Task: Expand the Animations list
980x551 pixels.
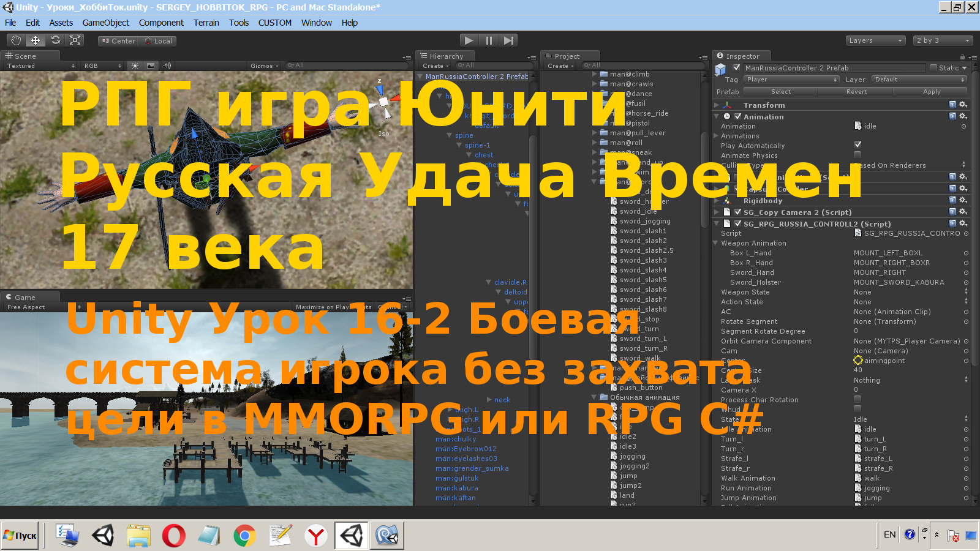Action: [717, 136]
